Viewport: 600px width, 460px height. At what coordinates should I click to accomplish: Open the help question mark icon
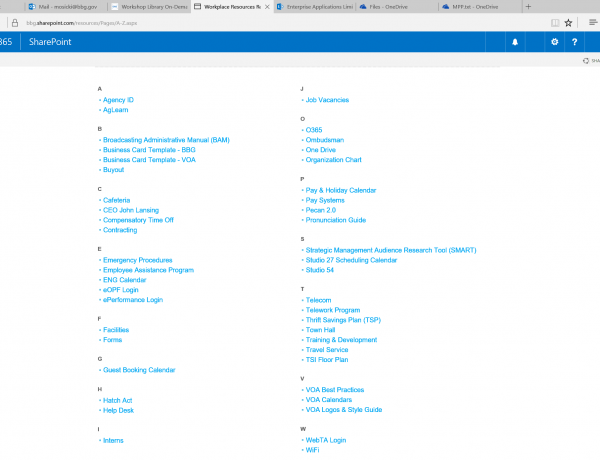click(x=574, y=42)
